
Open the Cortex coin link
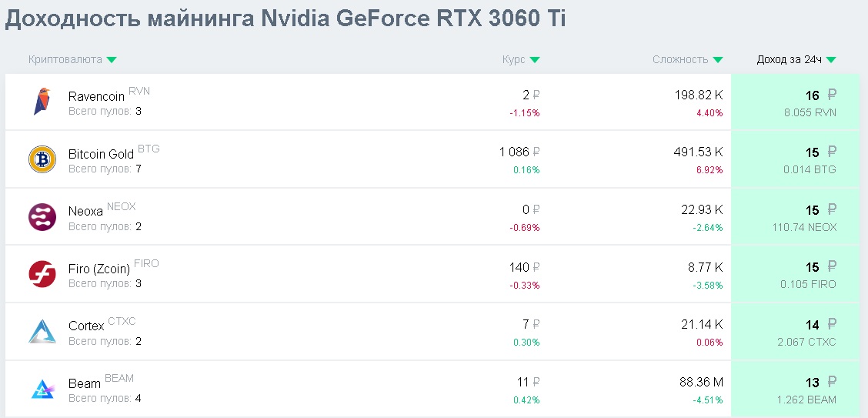tap(86, 326)
